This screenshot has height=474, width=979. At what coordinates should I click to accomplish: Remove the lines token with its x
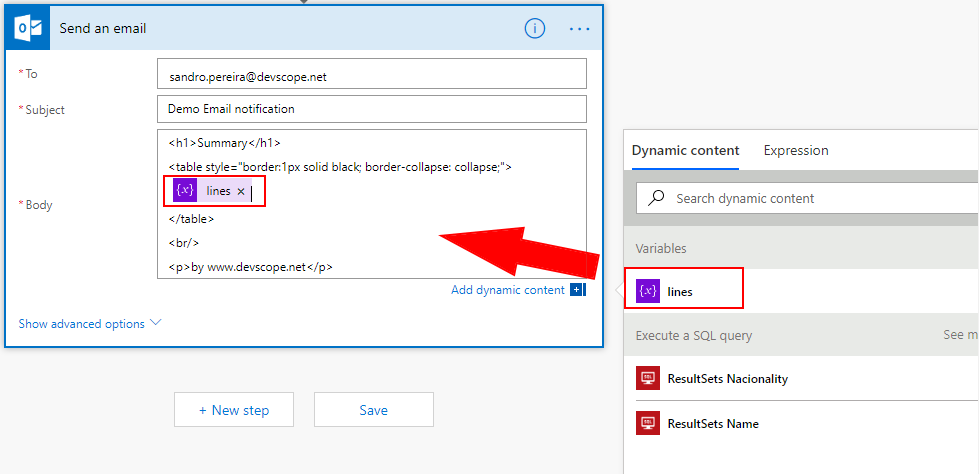click(x=241, y=191)
